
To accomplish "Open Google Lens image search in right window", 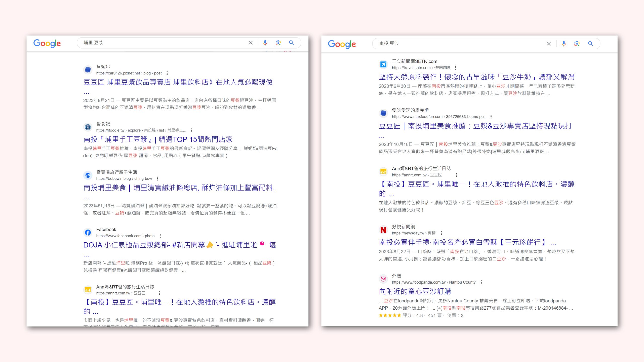I will click(577, 44).
